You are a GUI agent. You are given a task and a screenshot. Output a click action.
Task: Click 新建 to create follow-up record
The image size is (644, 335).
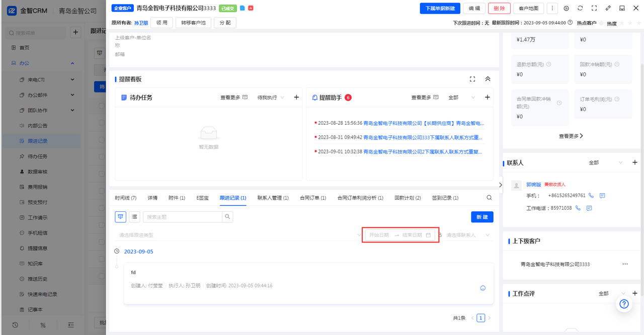(x=482, y=217)
